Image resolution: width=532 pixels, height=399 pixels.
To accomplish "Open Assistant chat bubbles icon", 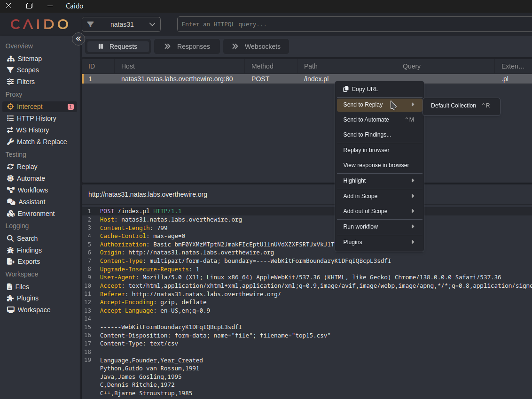I will [10, 202].
